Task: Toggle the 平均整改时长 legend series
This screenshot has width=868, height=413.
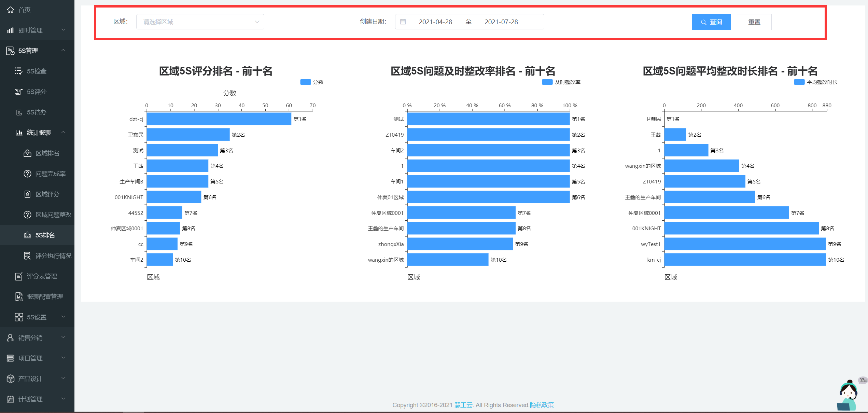Action: coord(799,82)
